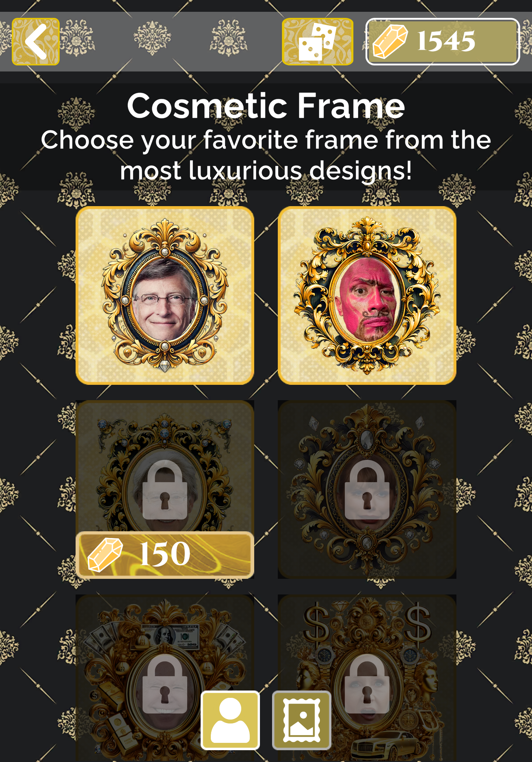Tap the padlock on the red-haired woman frame
Image resolution: width=532 pixels, height=762 pixels.
(x=367, y=489)
